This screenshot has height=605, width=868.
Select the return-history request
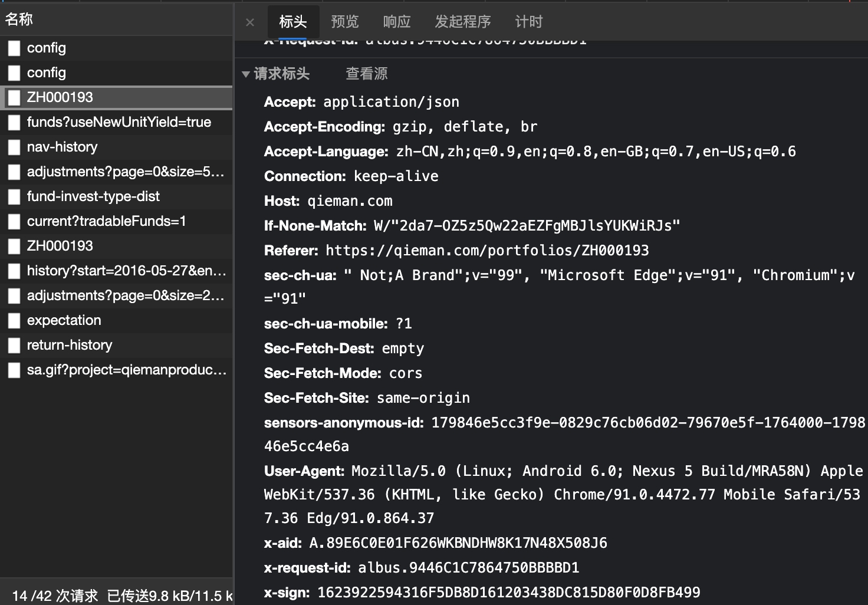click(116, 345)
